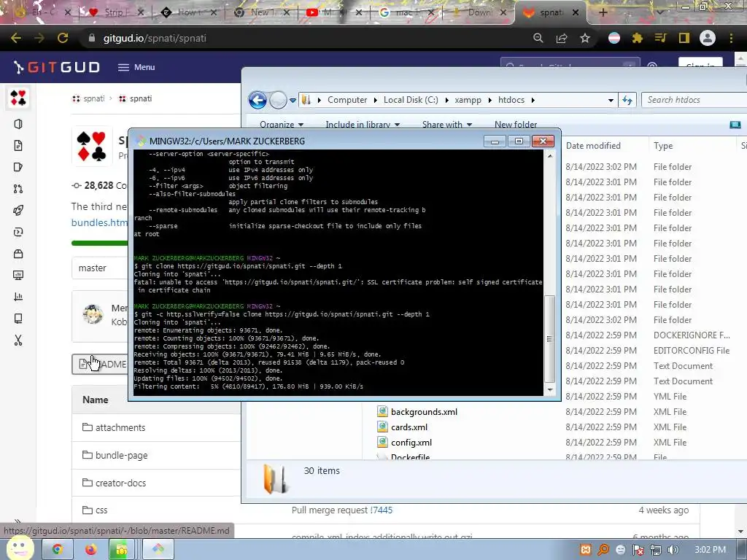
Task: Open Project information icon in GitGud sidebar
Action: (x=18, y=124)
